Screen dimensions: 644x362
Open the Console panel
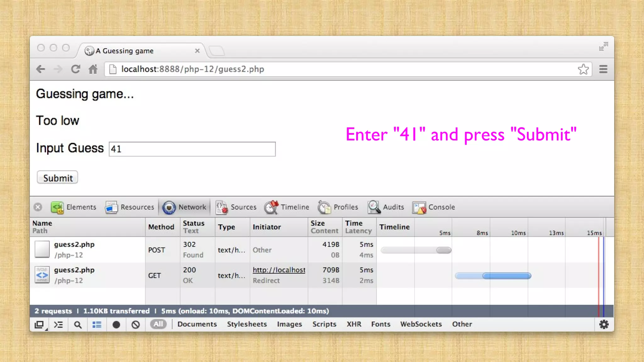click(x=434, y=207)
